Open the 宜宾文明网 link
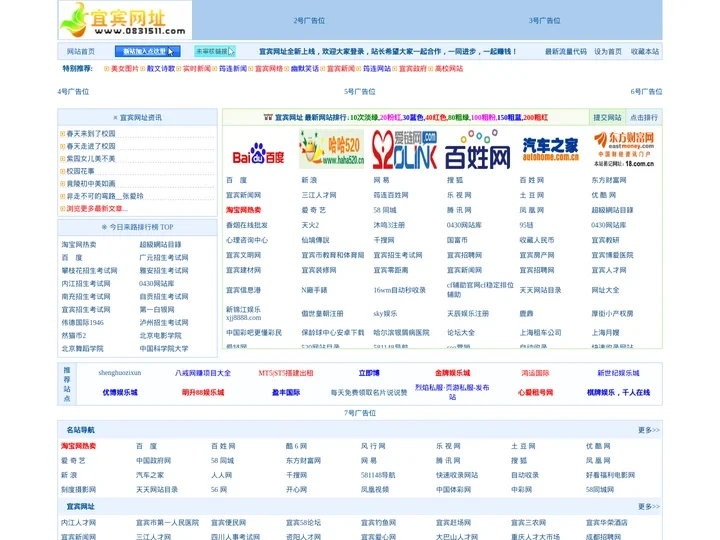 (243, 255)
